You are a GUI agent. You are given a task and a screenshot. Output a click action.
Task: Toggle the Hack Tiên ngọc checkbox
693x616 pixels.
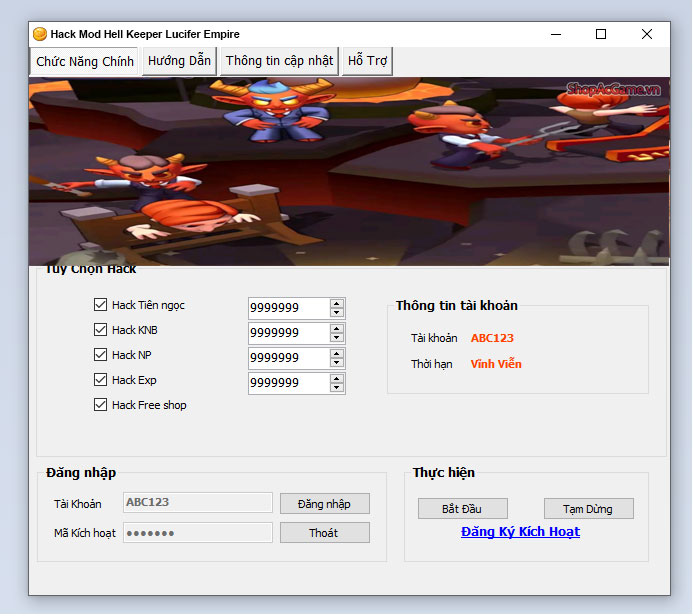[100, 304]
